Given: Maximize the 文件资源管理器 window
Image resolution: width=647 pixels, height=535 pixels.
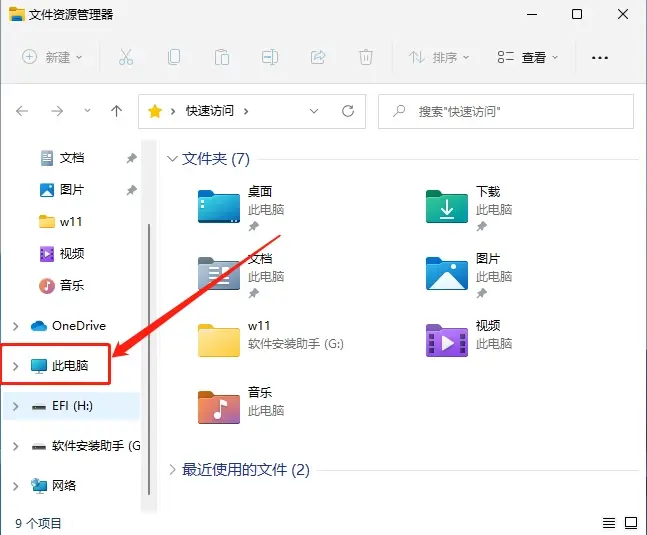Looking at the screenshot, I should (x=577, y=14).
